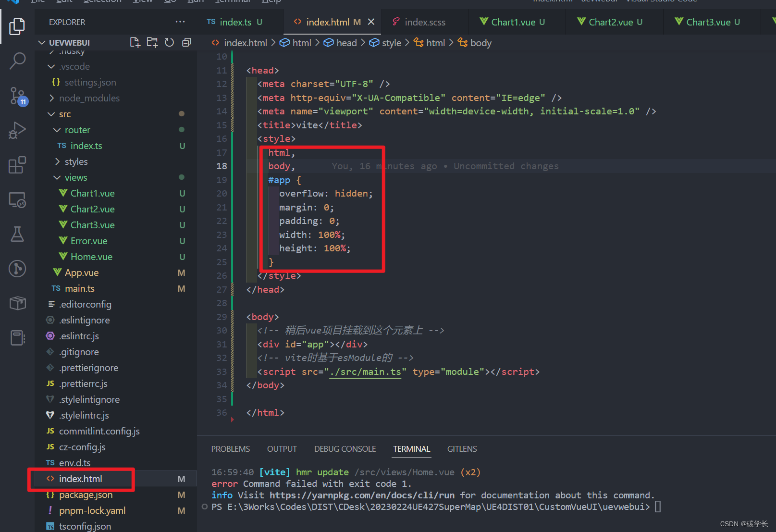Viewport: 776px width, 532px height.
Task: Open Source Control view with 11 badge
Action: 18,96
